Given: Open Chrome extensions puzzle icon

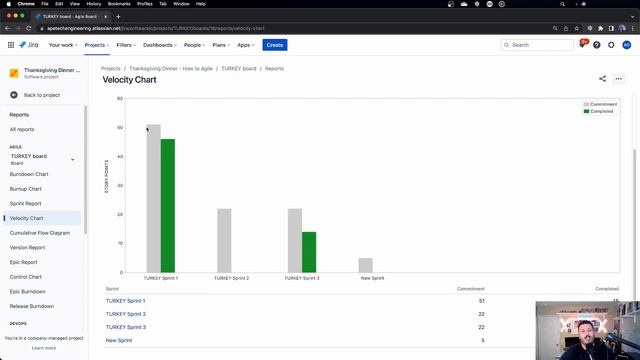Looking at the screenshot, I should tap(600, 28).
